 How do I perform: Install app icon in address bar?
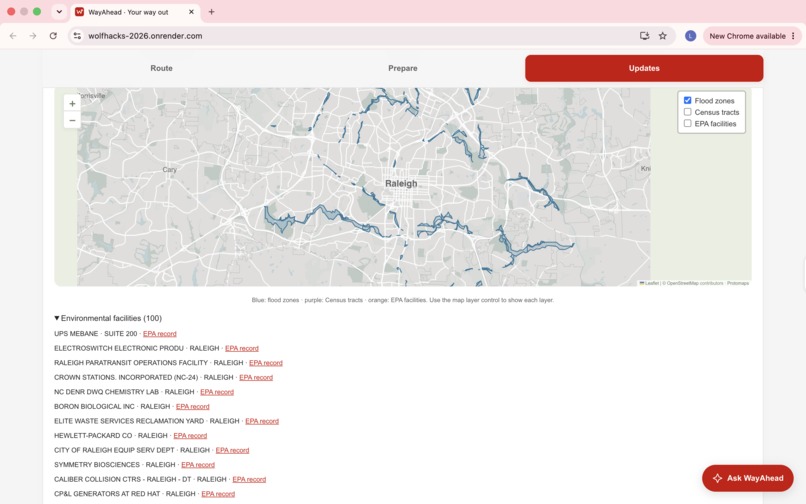pos(644,36)
